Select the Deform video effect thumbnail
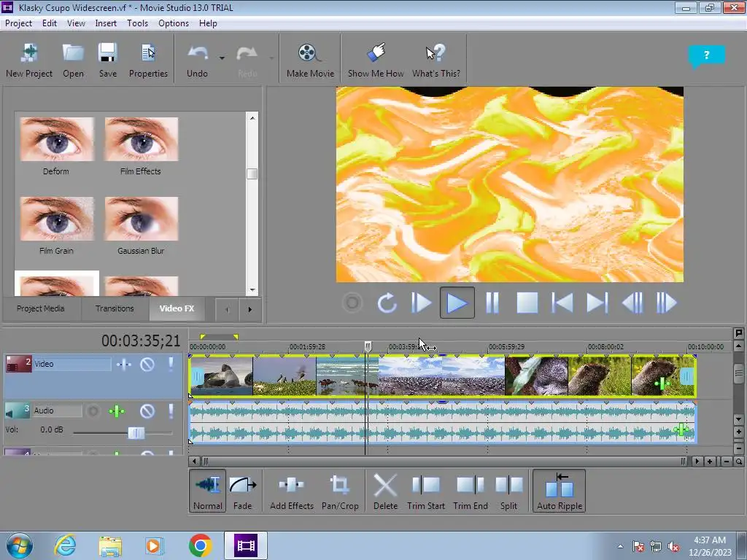Screen dimensions: 747x560 coord(57,139)
